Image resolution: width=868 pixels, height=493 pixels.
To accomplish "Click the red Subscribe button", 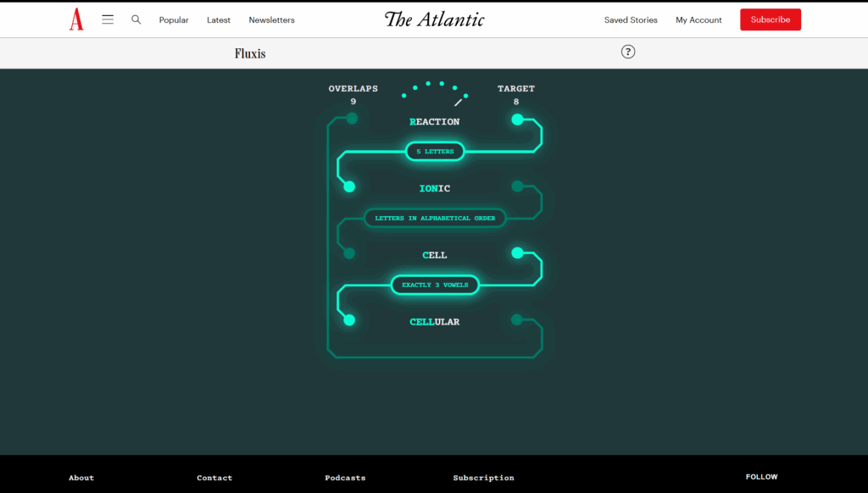I will 770,19.
